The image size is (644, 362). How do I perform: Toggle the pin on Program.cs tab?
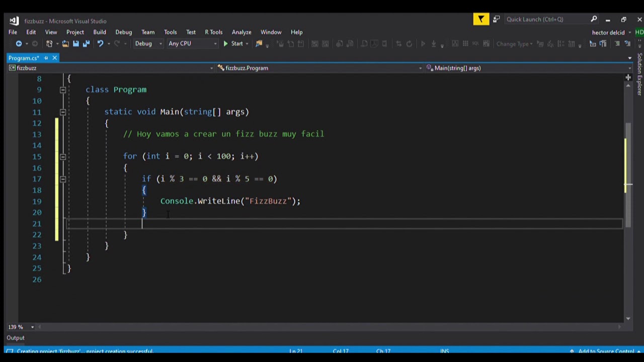(46, 58)
